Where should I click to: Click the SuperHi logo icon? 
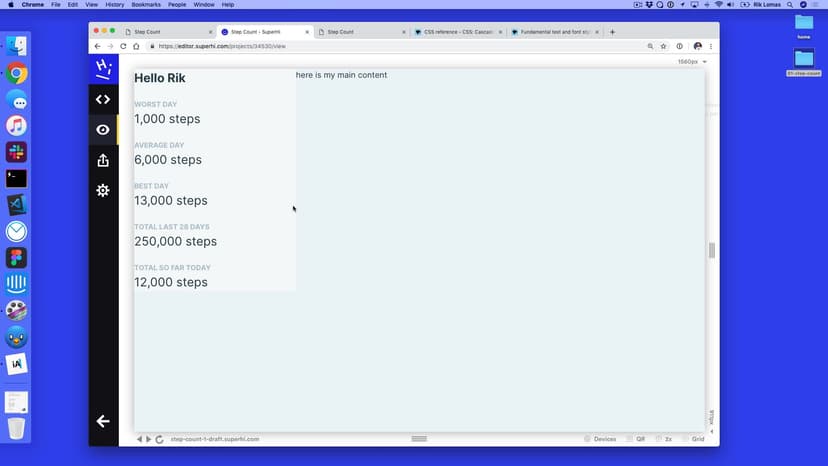pos(103,68)
